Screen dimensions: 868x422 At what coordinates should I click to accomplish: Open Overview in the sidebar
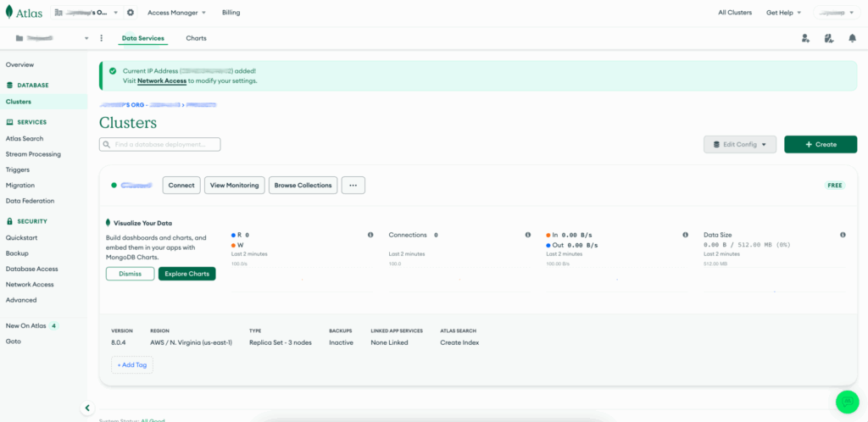click(x=20, y=64)
